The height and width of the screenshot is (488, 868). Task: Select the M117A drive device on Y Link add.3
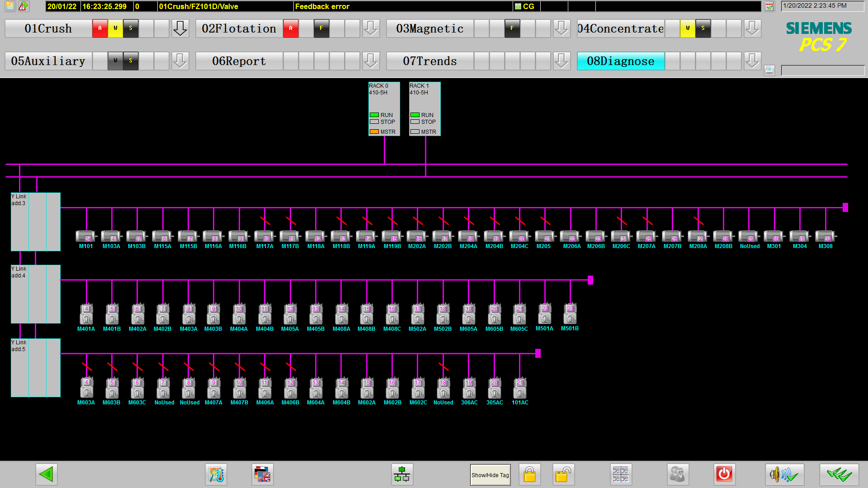264,236
